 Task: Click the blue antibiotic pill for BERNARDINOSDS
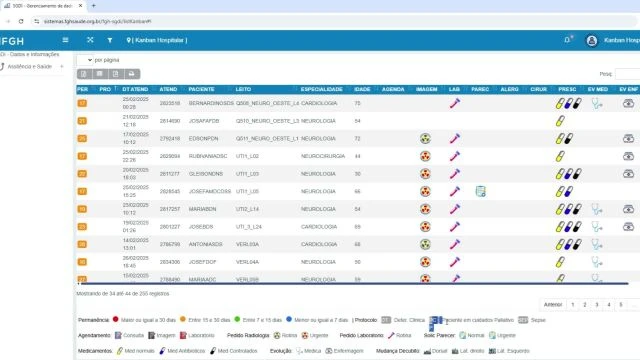tap(569, 103)
